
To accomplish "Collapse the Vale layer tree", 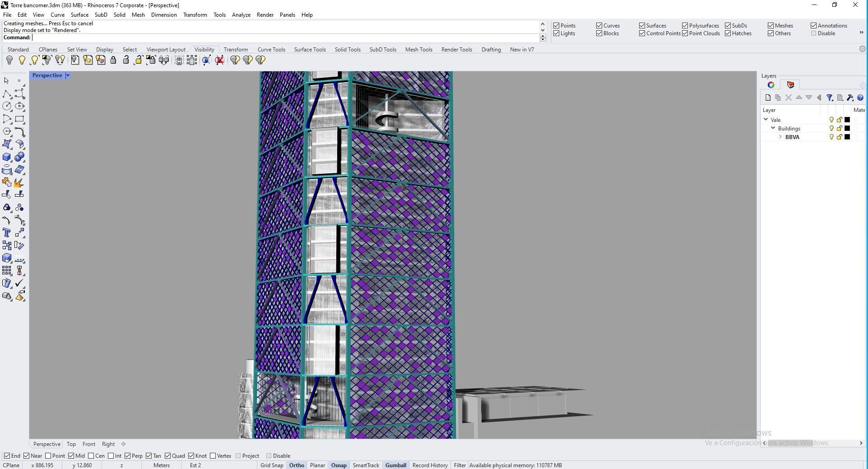I will 766,120.
